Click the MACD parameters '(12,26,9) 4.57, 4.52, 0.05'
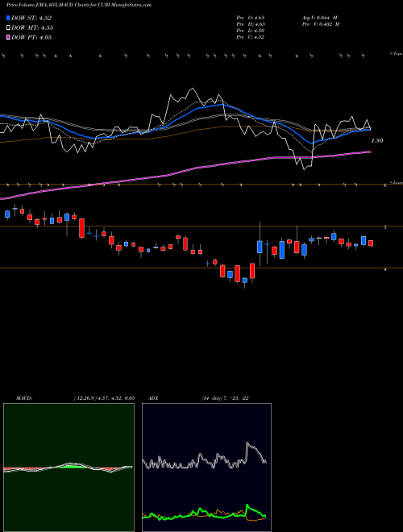The image size is (403, 532). click(x=104, y=398)
